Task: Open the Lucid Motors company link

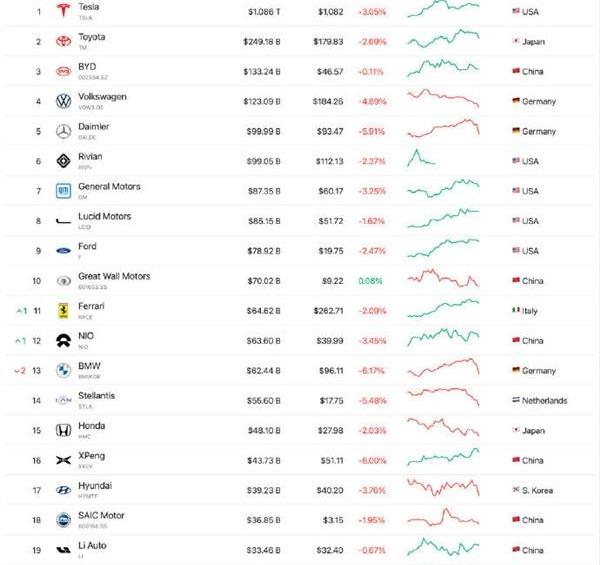Action: [104, 217]
